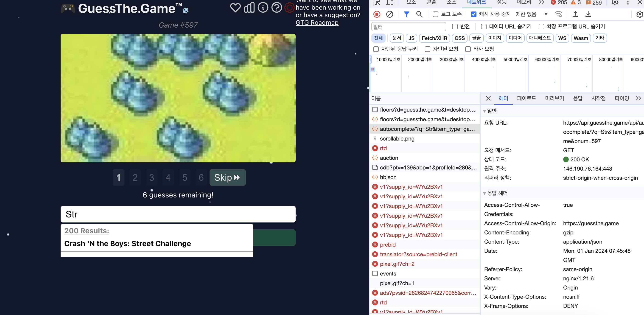The width and height of the screenshot is (644, 315).
Task: Clear the network log
Action: 389,14
